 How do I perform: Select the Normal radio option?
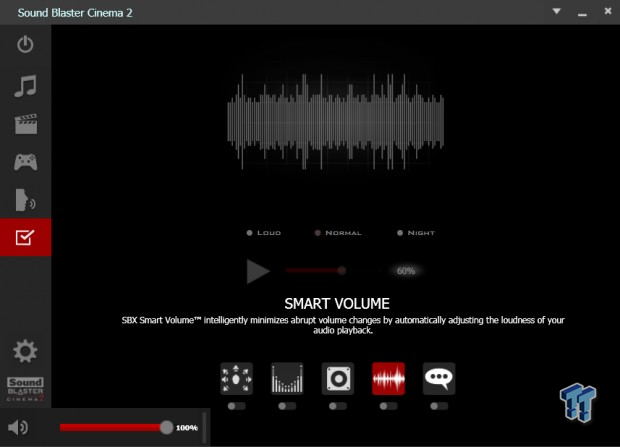(318, 233)
